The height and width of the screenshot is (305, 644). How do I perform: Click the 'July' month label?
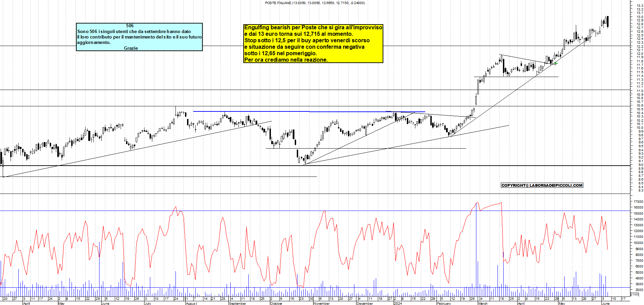coord(148,303)
